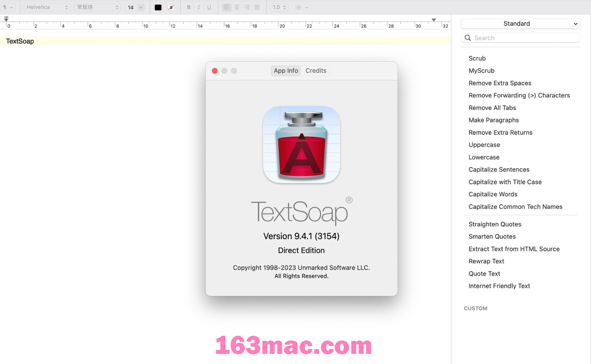
Task: Open the 常规体 typeface style dropdown
Action: pos(97,7)
